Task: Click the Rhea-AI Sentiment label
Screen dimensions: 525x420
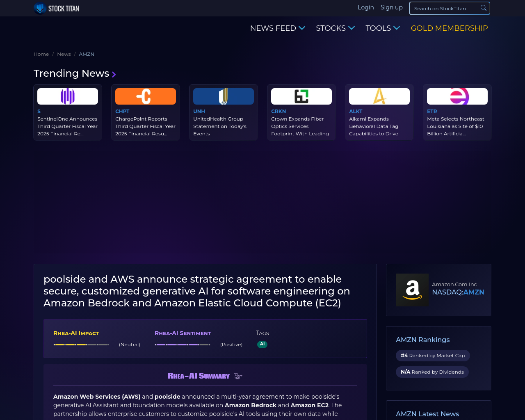Action: pyautogui.click(x=183, y=333)
